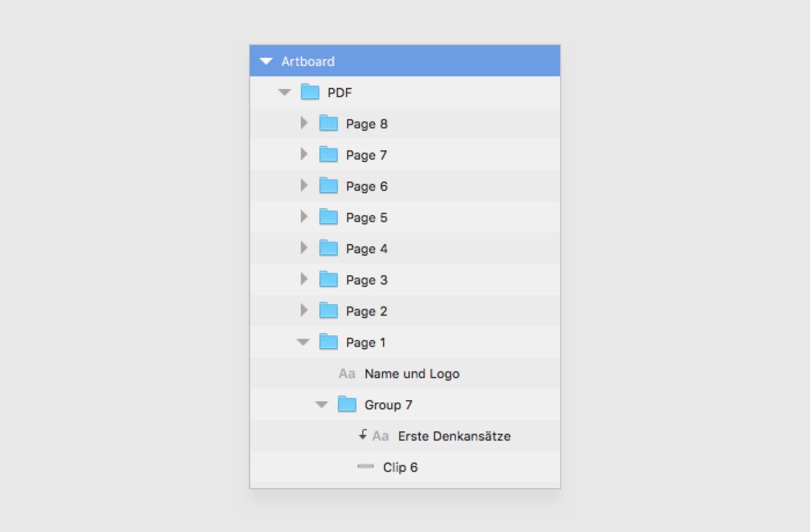Collapse the Group 7 triangle
This screenshot has height=532, width=810.
tap(321, 405)
